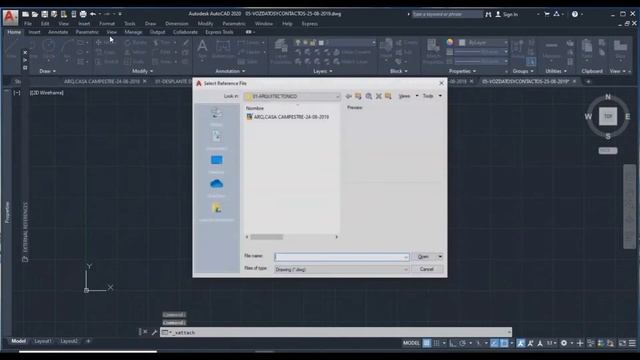The width and height of the screenshot is (640, 360).
Task: Toggle object snap tracking in status bar
Action: click(x=494, y=343)
